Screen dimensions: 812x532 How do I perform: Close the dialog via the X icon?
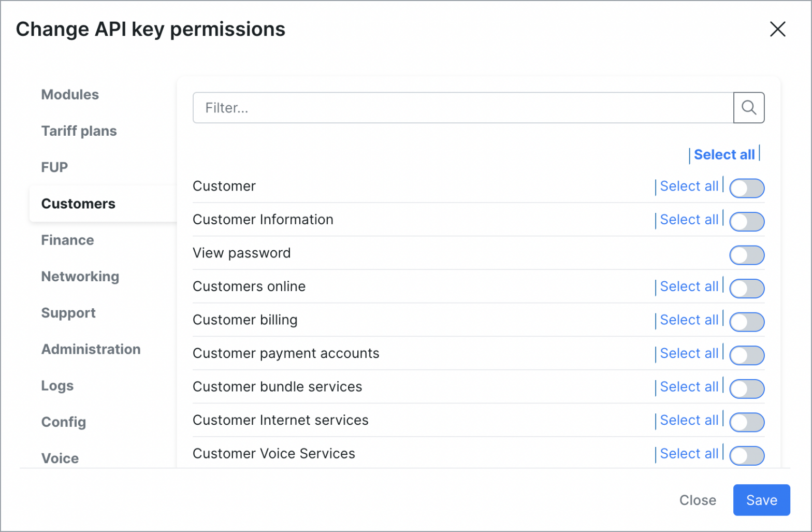778,30
